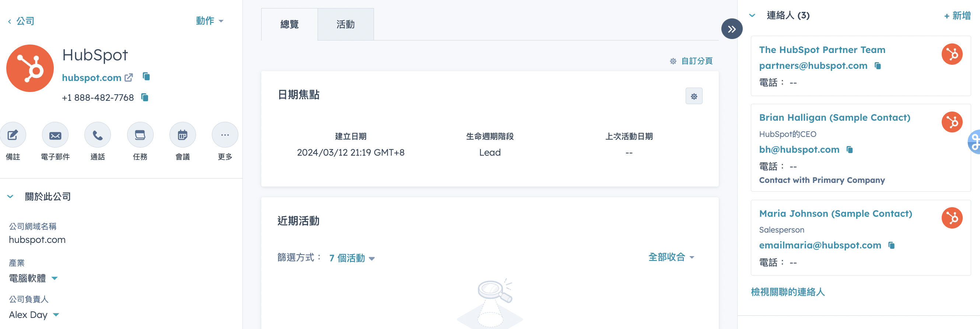
Task: Open Maria Johnson (Sample Contact)
Action: click(x=836, y=213)
